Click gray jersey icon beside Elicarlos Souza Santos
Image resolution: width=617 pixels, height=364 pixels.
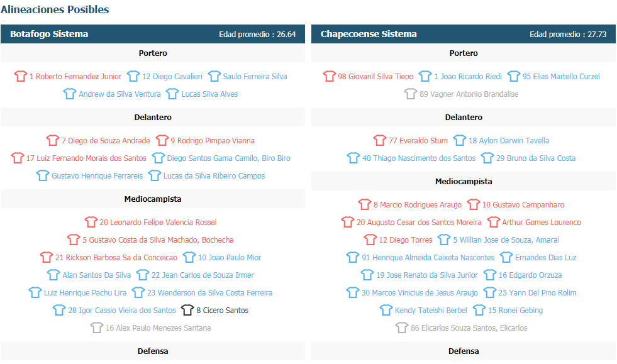pos(402,328)
